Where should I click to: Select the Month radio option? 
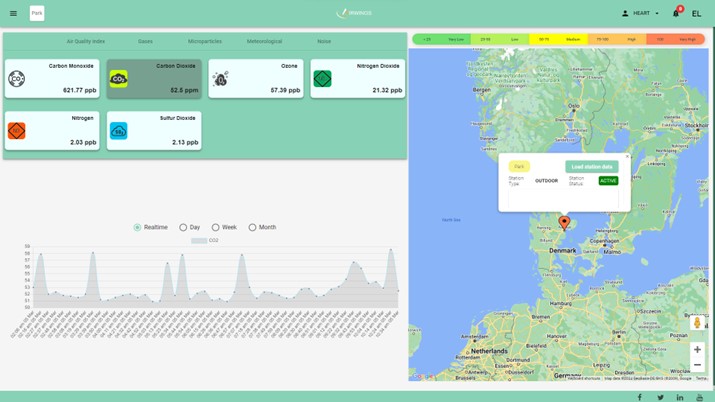(252, 227)
